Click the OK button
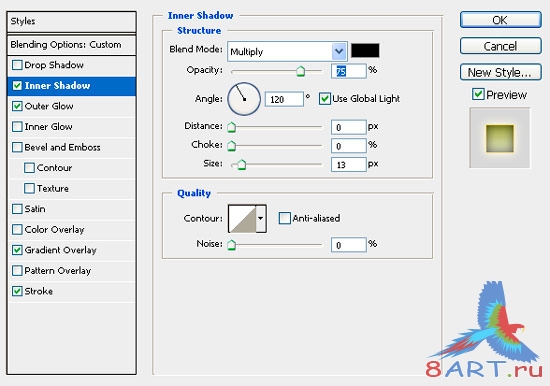 coord(501,20)
